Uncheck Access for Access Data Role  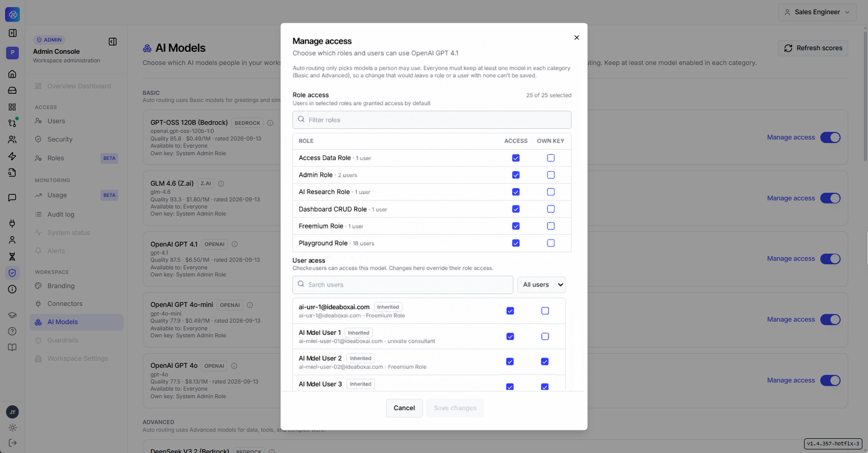pos(516,158)
